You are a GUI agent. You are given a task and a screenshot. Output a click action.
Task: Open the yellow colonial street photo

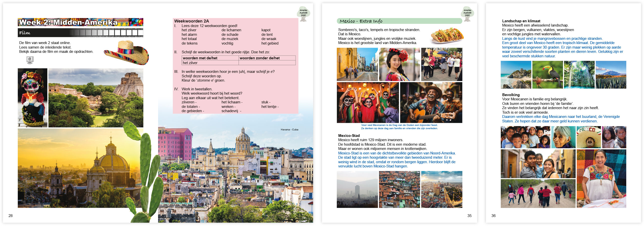click(357, 64)
